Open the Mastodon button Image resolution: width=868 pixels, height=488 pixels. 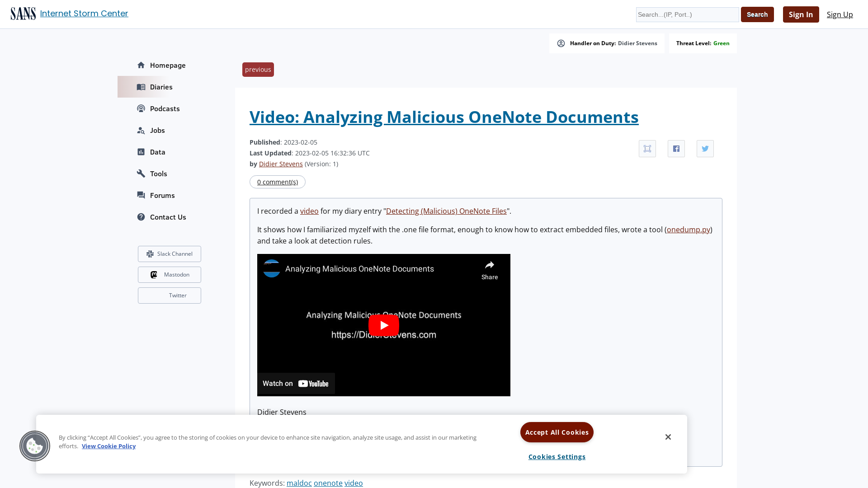(170, 275)
